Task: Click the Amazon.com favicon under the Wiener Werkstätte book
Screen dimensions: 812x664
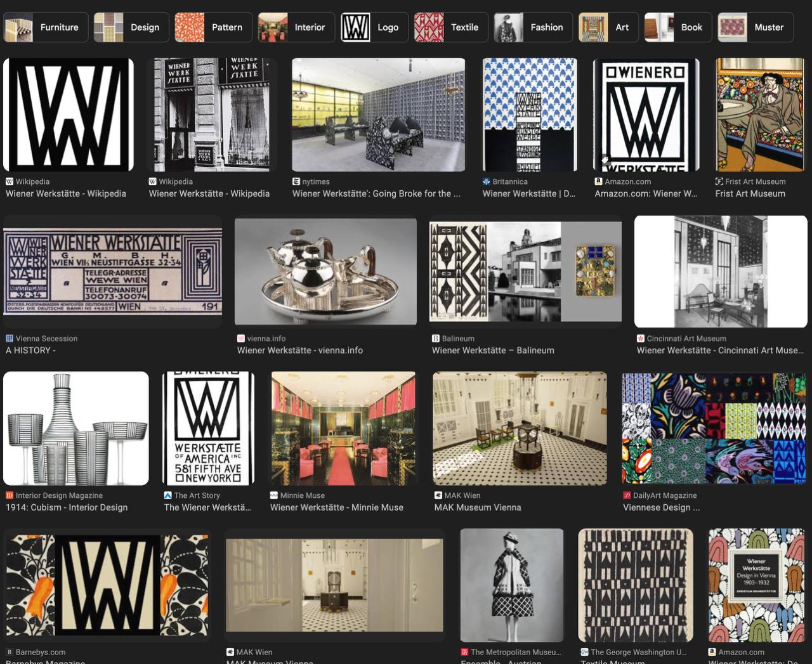Action: pos(598,181)
